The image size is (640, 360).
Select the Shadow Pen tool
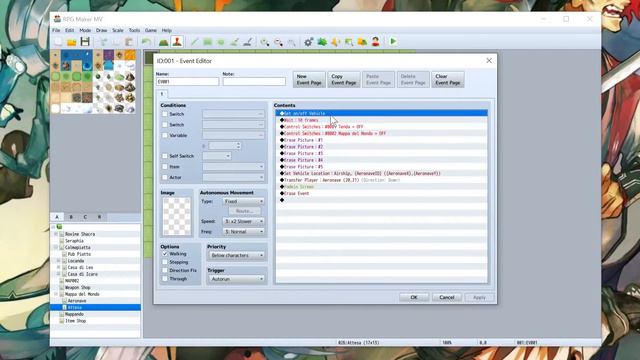point(247,42)
